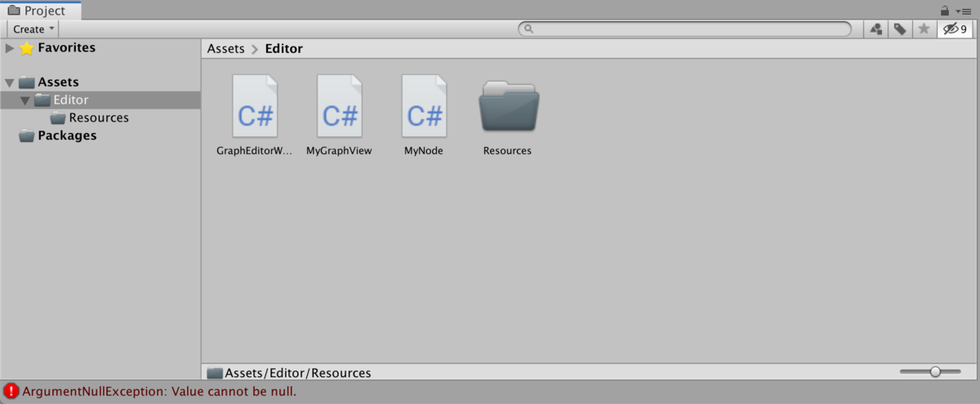Click into the project search field
The image size is (980, 404).
tap(684, 29)
